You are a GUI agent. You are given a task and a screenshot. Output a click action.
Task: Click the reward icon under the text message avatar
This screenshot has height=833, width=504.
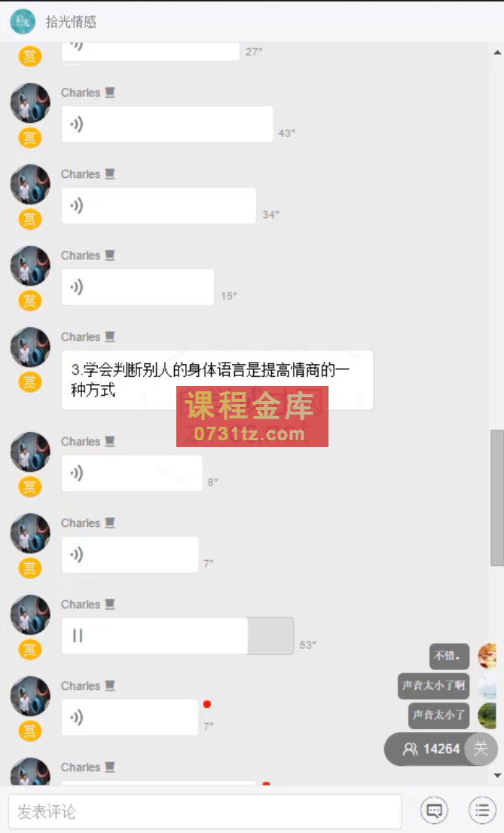pyautogui.click(x=29, y=382)
